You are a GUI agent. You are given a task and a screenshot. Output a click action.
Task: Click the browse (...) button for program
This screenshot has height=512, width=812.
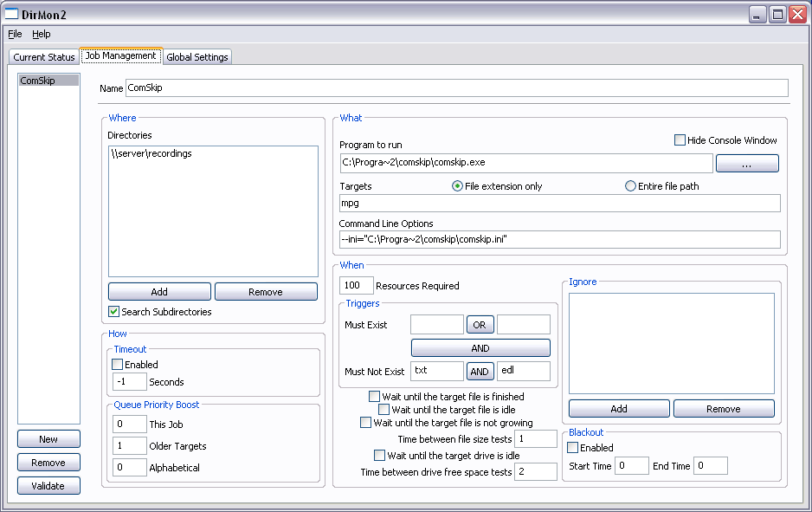[746, 163]
